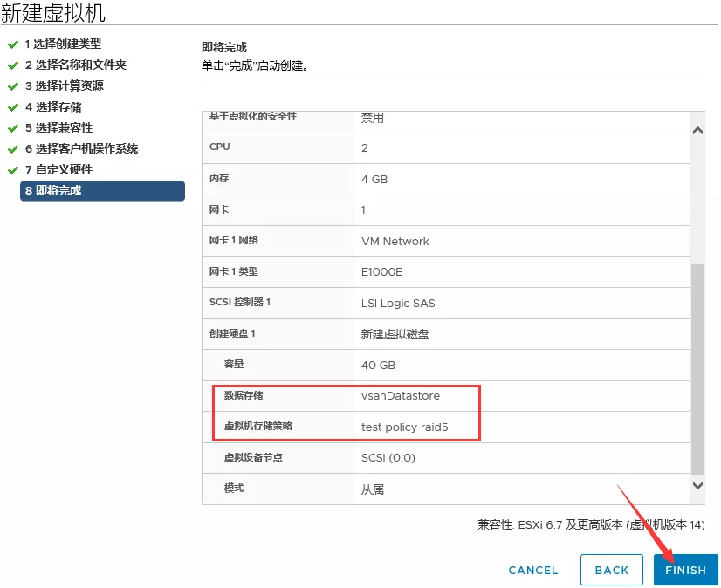Select step 5 选择兼容性
This screenshot has width=721, height=588.
click(58, 127)
